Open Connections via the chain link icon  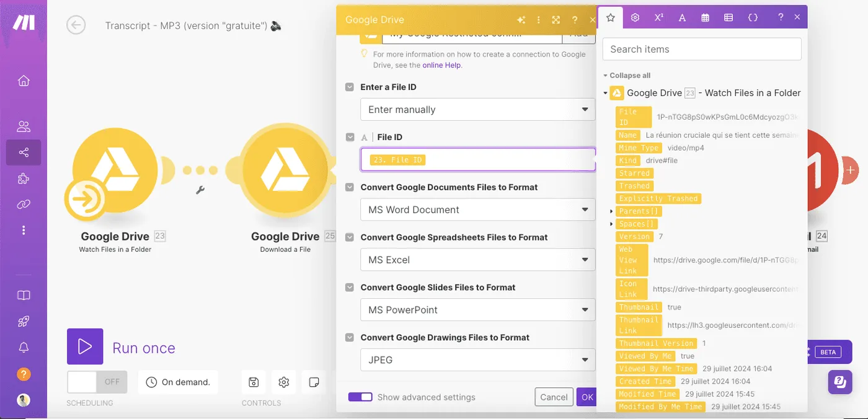pyautogui.click(x=24, y=204)
